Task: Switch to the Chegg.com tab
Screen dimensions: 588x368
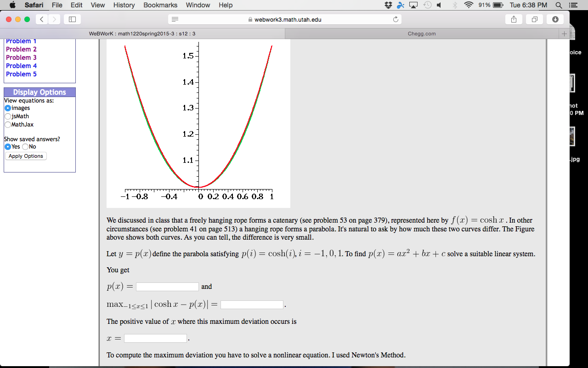Action: [421, 34]
